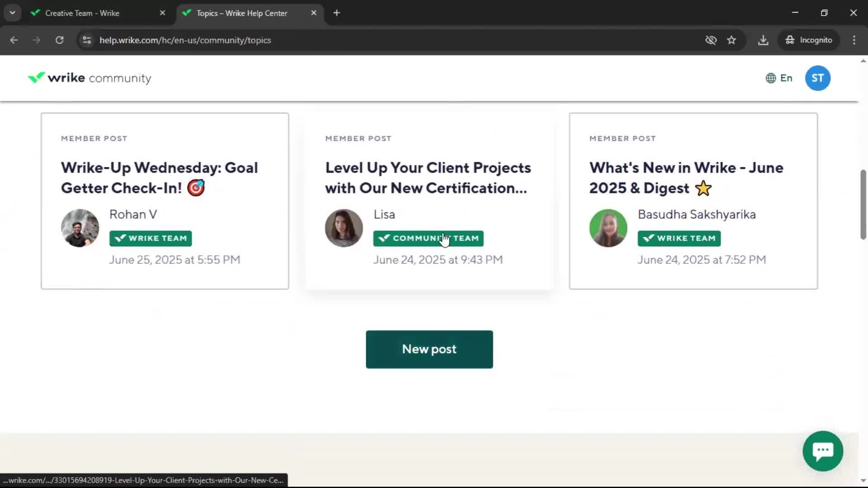Viewport: 868px width, 488px height.
Task: Click the New post button
Action: [429, 349]
